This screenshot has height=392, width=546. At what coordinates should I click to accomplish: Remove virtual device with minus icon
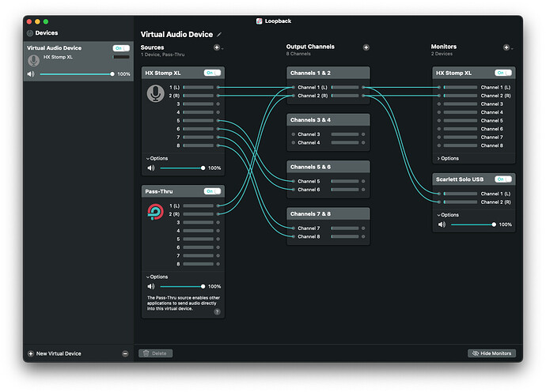(125, 353)
